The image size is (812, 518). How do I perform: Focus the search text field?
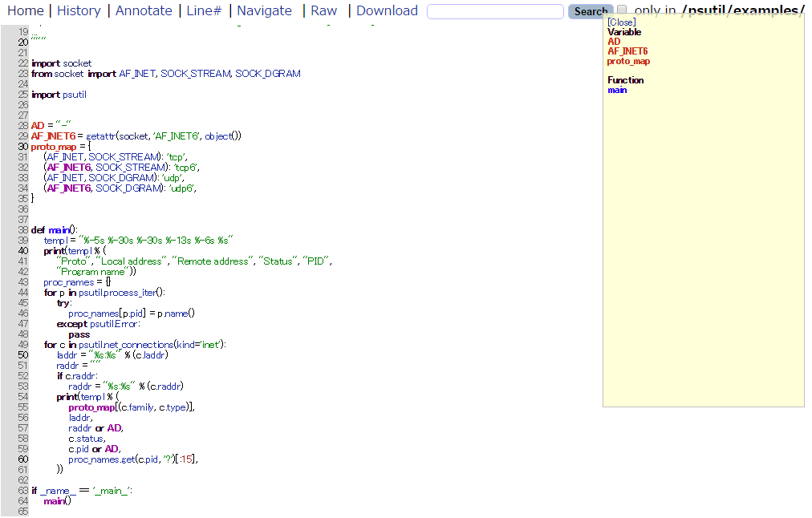495,11
